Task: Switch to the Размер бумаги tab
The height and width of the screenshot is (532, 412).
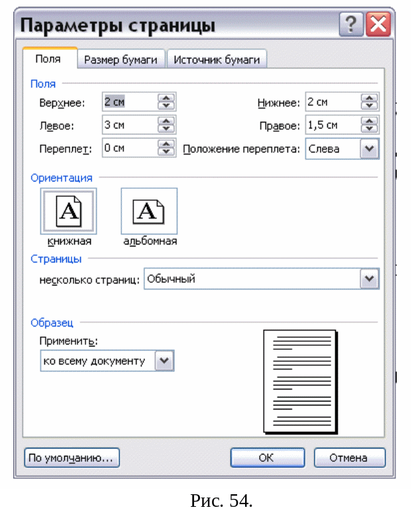Action: tap(121, 60)
